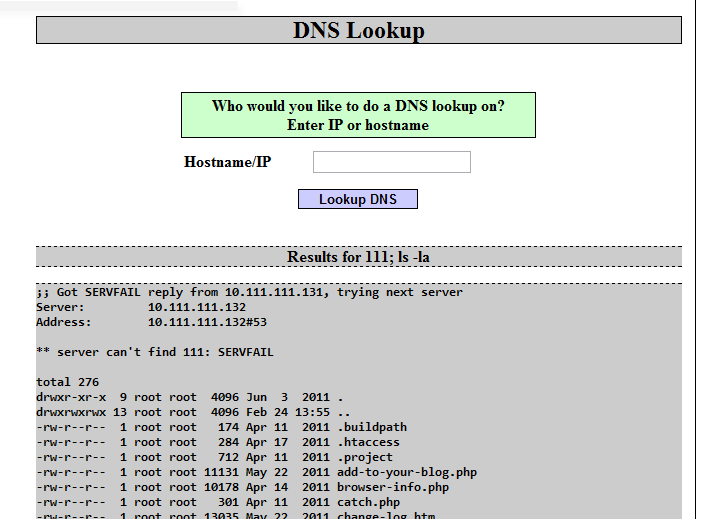The width and height of the screenshot is (704, 519).
Task: Click the catch.php file row
Action: [218, 502]
